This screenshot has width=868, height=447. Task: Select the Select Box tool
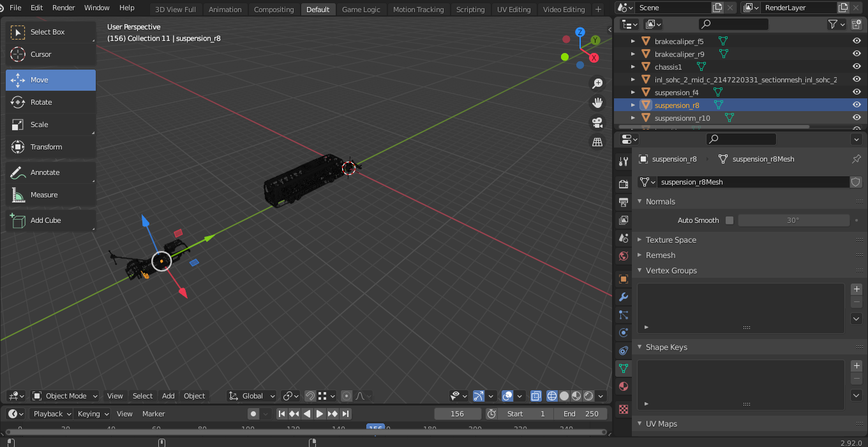pyautogui.click(x=51, y=32)
